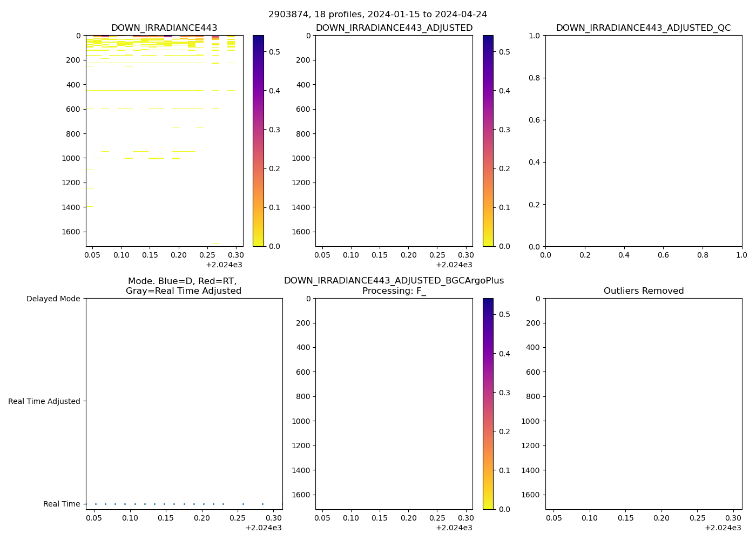
Task: Click the 'Real Time Adjusted' y-axis label
Action: [x=44, y=401]
